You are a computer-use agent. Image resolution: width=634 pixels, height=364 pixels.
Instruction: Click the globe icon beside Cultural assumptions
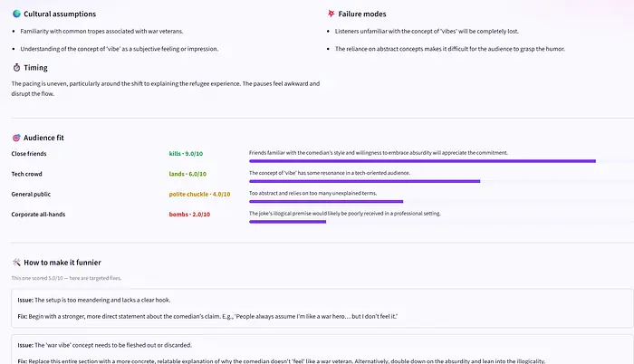[16, 14]
